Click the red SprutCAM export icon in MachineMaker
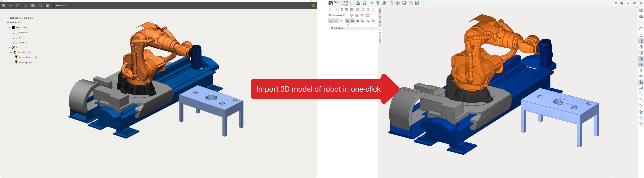The height and width of the screenshot is (178, 644). [x=48, y=6]
